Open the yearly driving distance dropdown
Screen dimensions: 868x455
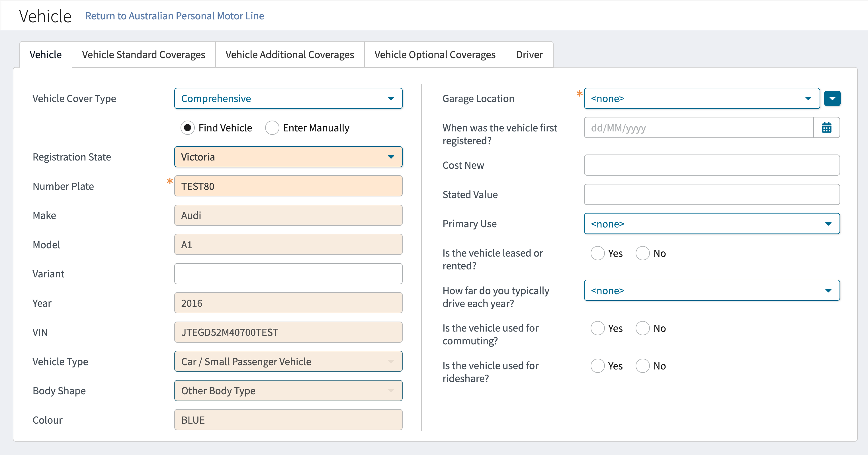[711, 291]
